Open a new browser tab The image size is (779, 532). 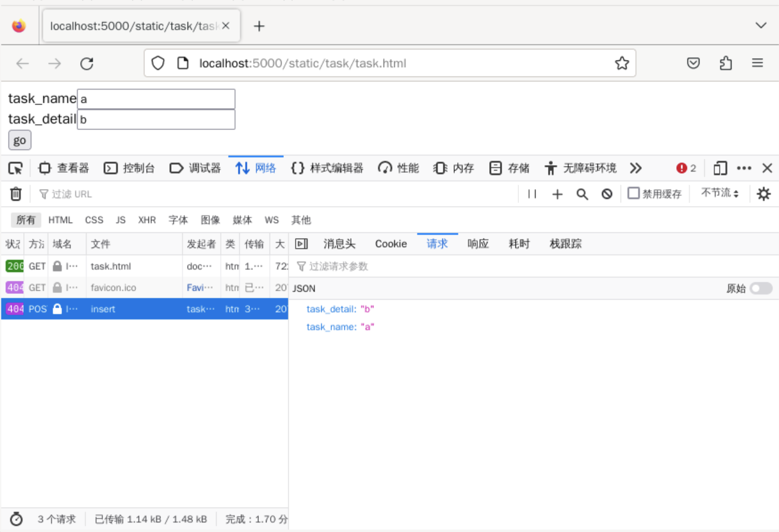point(259,26)
